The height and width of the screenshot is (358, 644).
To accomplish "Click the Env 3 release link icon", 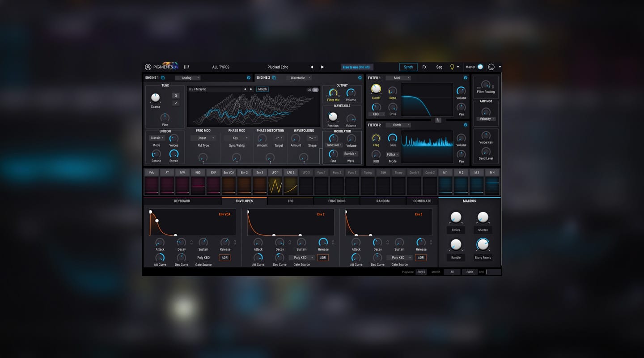I will [431, 243].
